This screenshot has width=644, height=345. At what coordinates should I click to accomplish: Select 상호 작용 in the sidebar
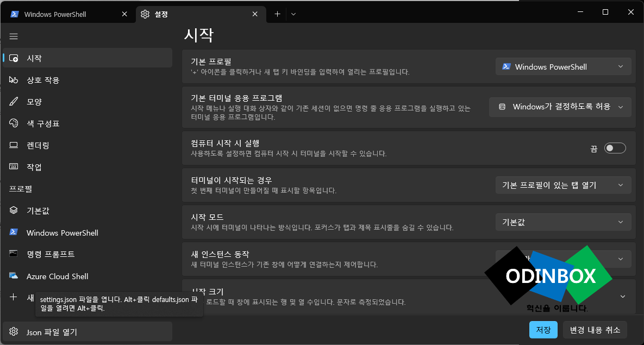pos(87,80)
